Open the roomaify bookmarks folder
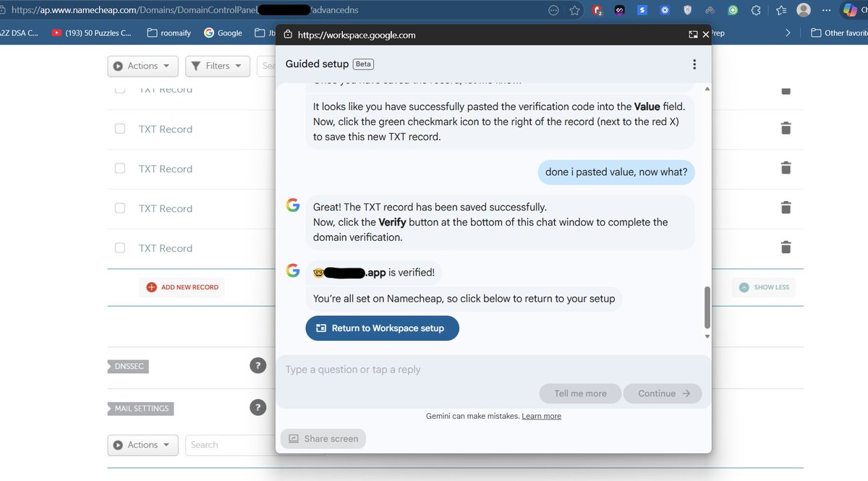This screenshot has height=481, width=868. coord(170,33)
